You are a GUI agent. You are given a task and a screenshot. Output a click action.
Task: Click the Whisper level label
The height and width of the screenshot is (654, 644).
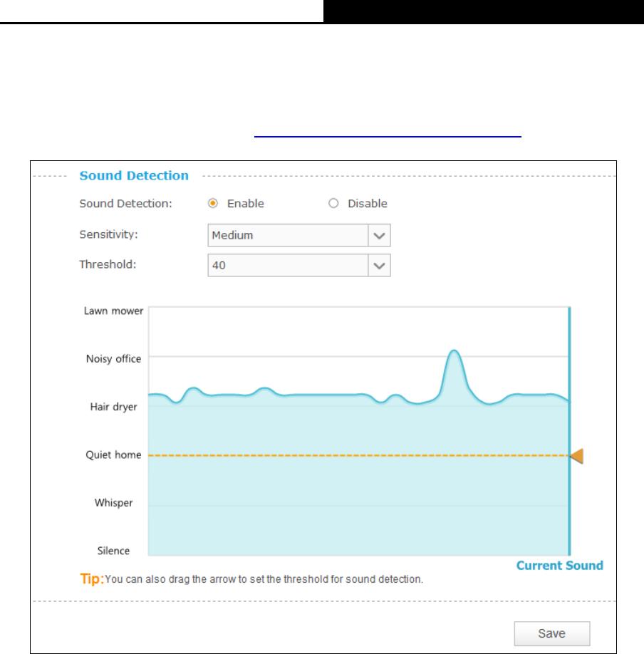pyautogui.click(x=113, y=502)
